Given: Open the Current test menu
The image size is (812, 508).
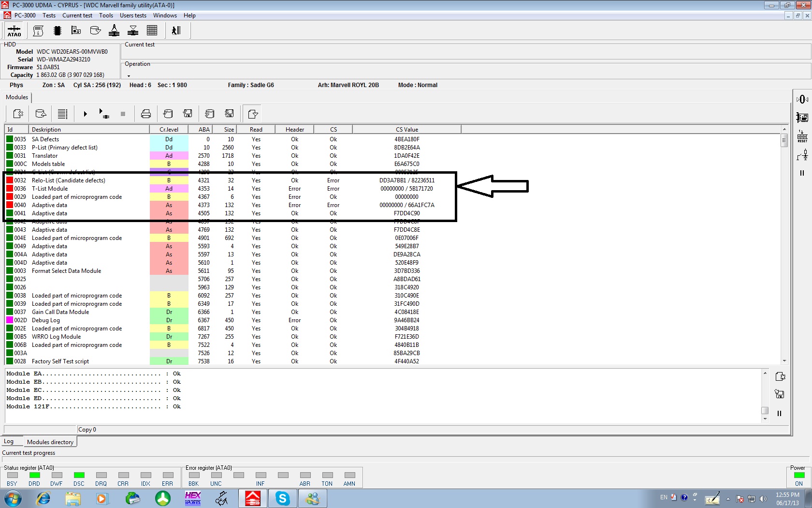Looking at the screenshot, I should [x=77, y=15].
